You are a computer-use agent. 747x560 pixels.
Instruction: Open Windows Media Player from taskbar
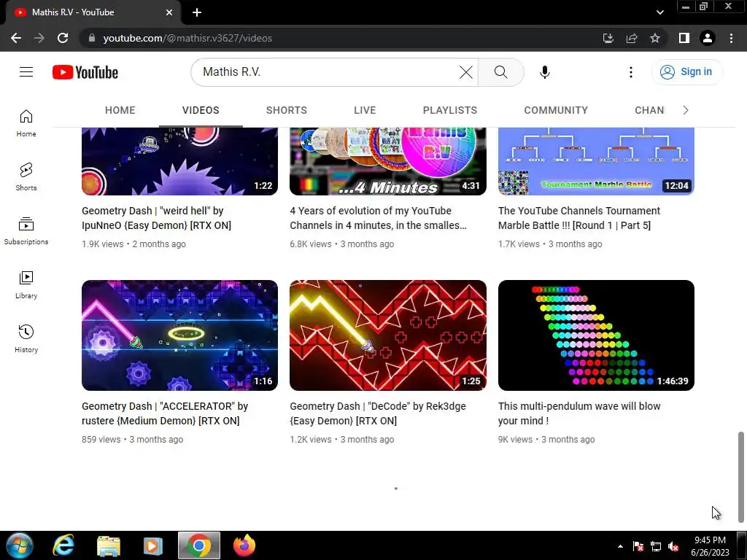(153, 545)
